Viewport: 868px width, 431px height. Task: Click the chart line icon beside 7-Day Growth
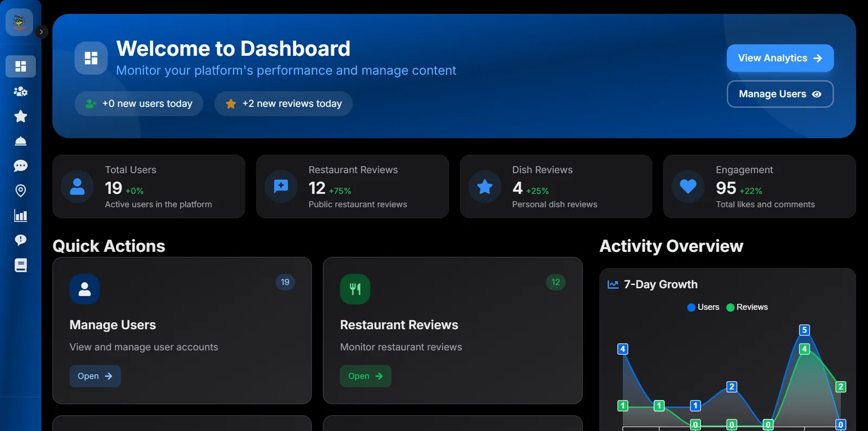point(613,284)
